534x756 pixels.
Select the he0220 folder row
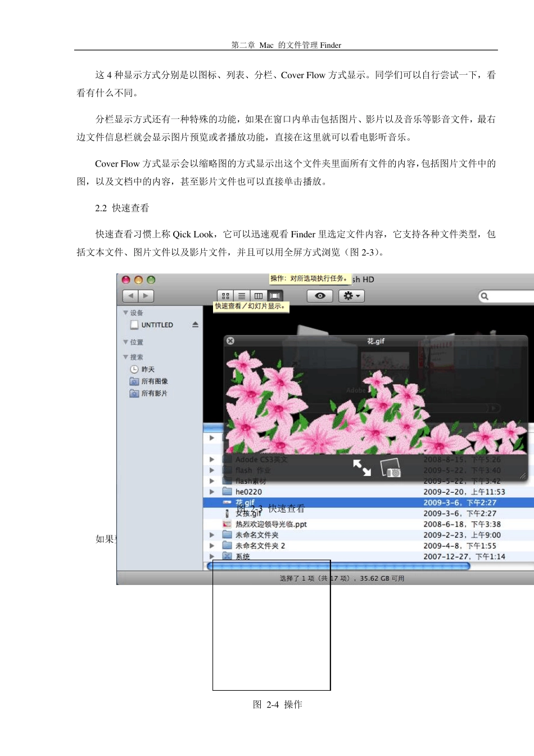(x=369, y=492)
